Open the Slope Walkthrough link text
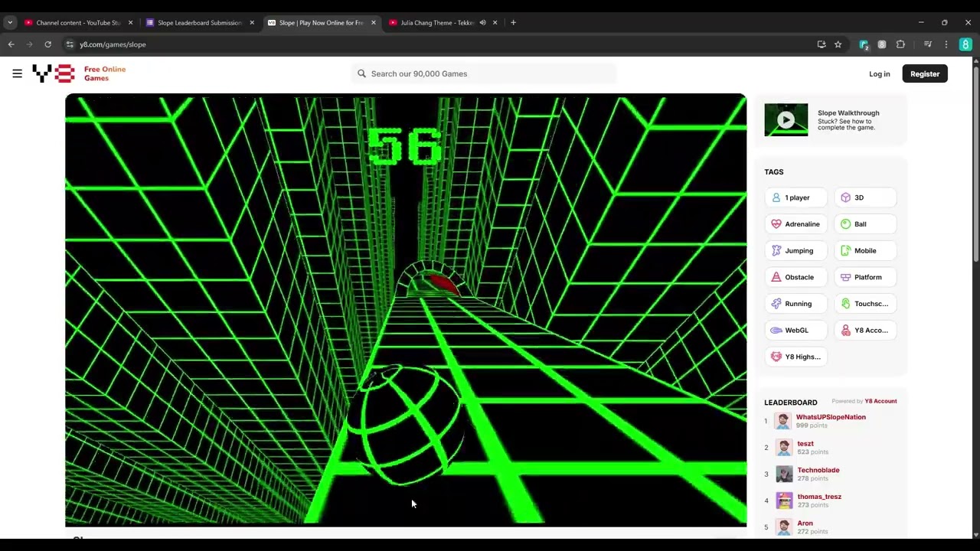 [x=848, y=112]
